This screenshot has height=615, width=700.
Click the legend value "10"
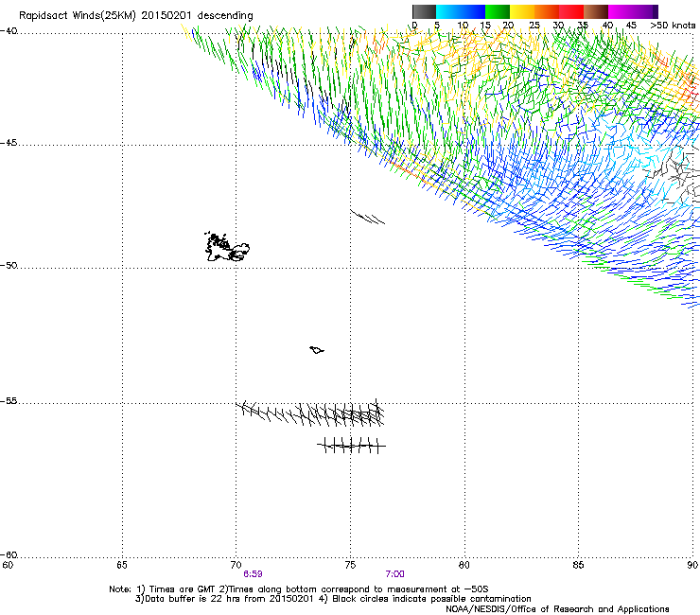click(463, 26)
